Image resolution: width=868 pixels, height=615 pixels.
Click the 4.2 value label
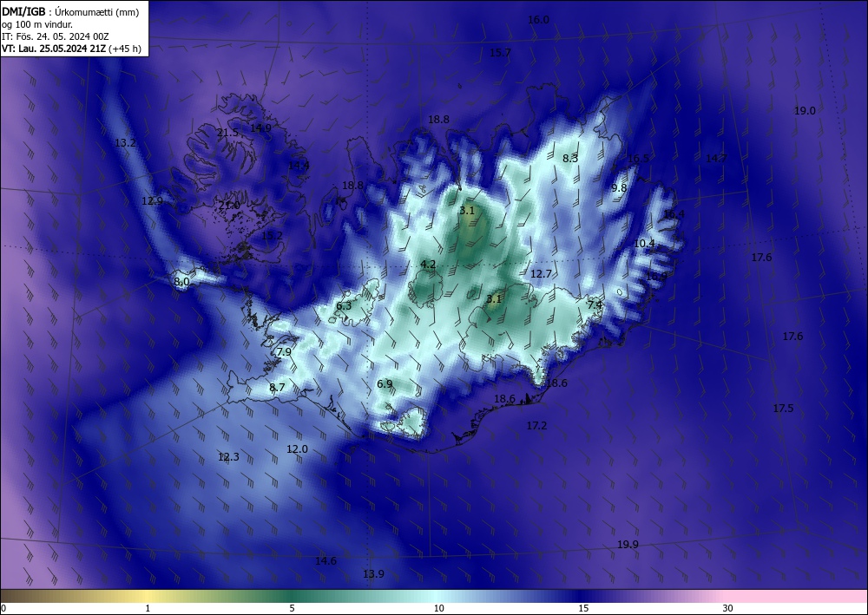(428, 265)
